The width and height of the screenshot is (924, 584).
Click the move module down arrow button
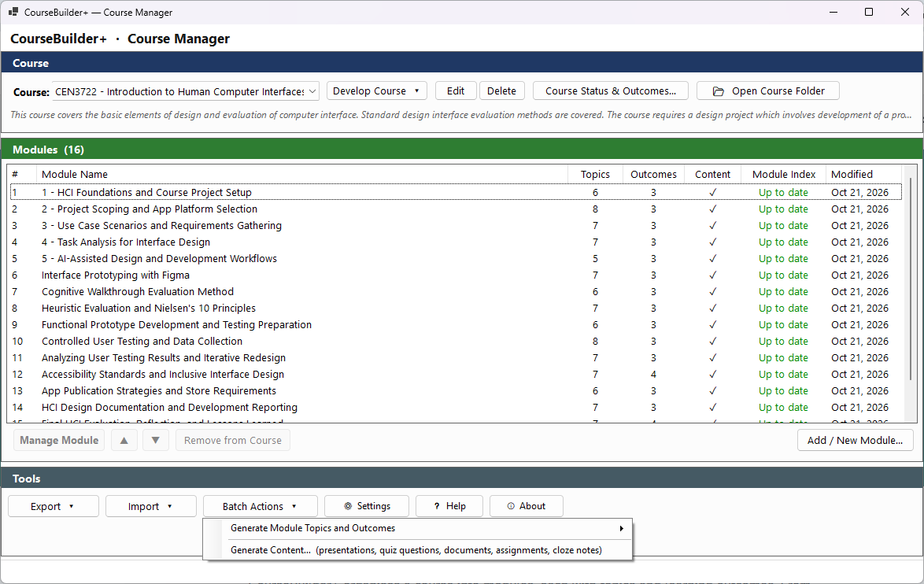[x=156, y=440]
